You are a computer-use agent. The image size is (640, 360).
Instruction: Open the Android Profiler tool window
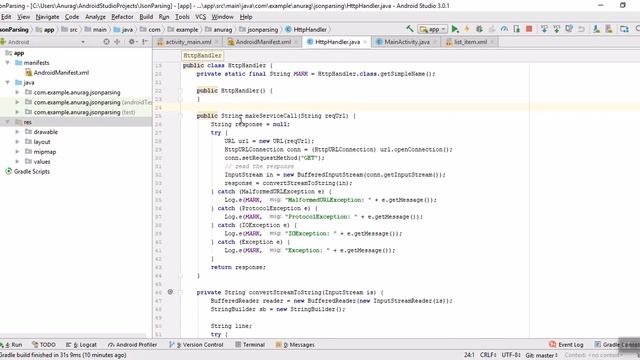(x=133, y=344)
